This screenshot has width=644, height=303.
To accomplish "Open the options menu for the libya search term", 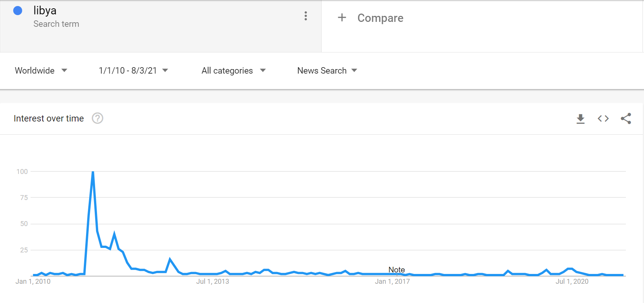I will 306,16.
